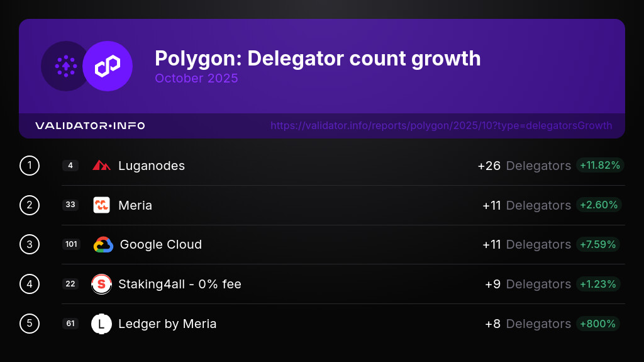Click the Meria validator logo icon
Image resolution: width=644 pixels, height=362 pixels.
point(101,205)
